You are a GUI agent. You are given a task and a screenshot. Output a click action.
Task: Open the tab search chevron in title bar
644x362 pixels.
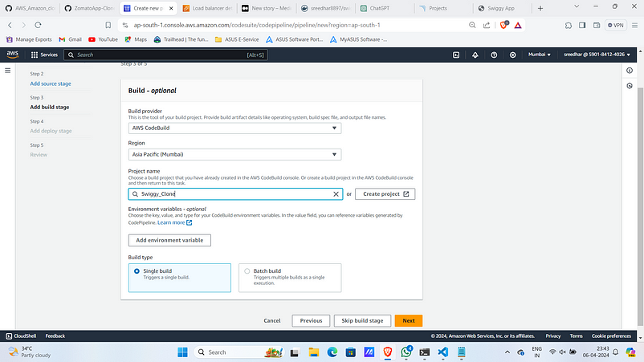(x=577, y=6)
